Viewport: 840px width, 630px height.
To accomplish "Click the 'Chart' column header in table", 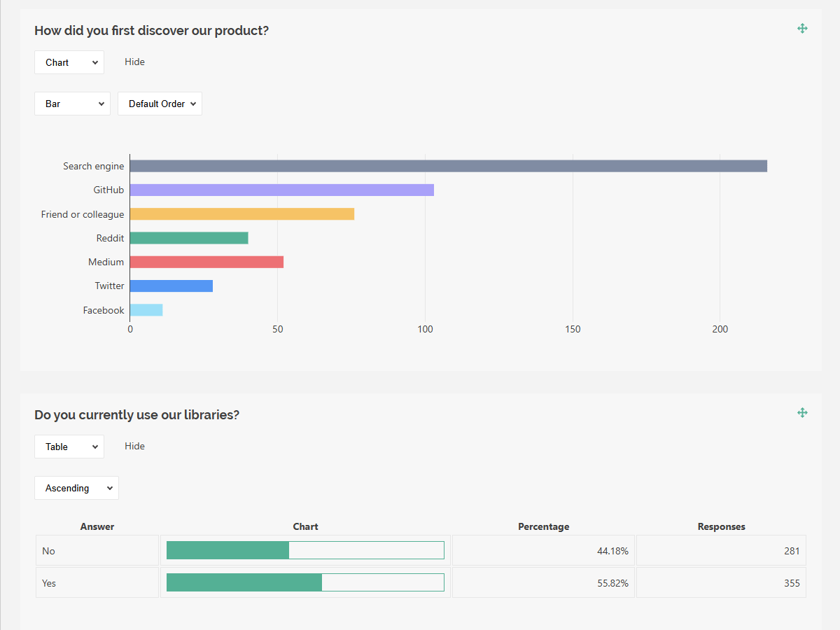I will (305, 526).
